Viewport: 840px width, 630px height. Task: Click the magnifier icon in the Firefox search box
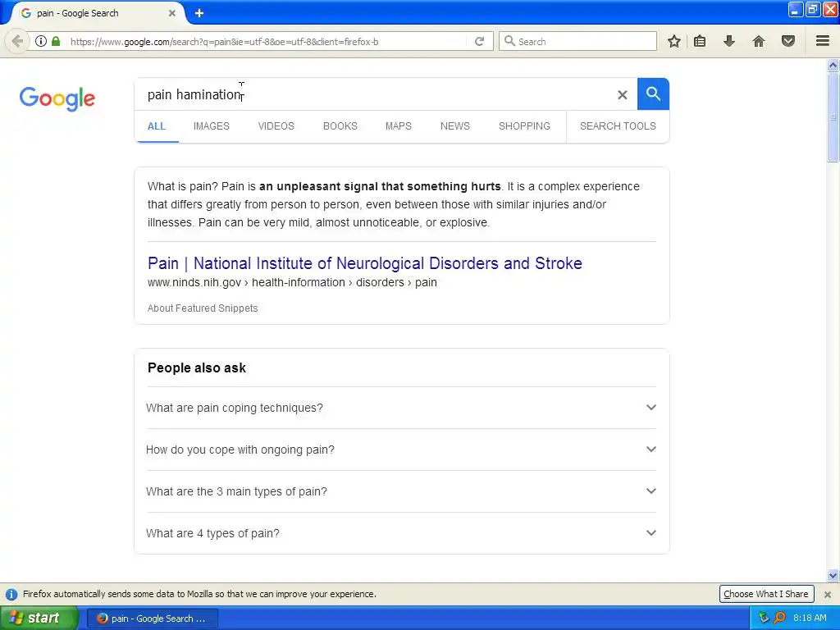[509, 41]
